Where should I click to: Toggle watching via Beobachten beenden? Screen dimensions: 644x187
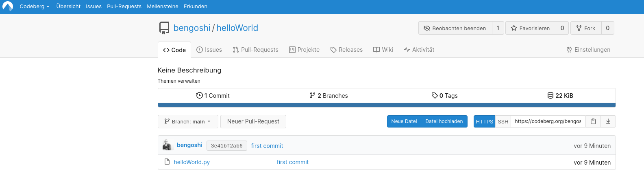click(455, 28)
